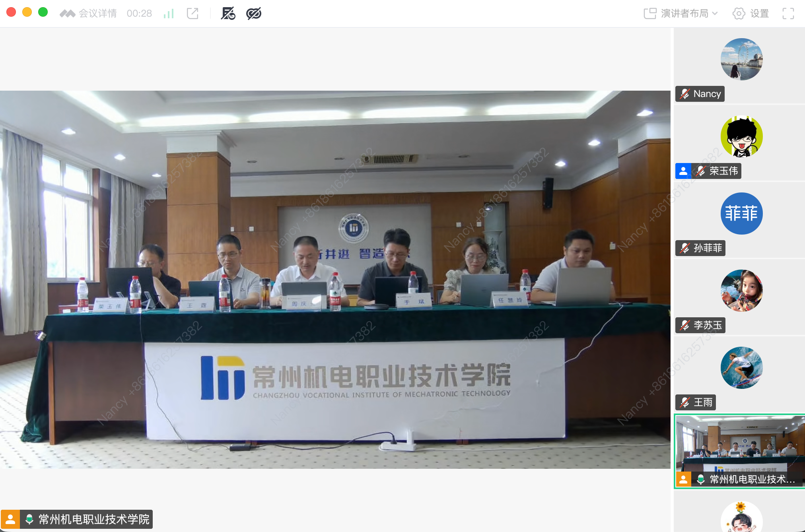Enter fullscreen with the corner-brackets icon
The height and width of the screenshot is (532, 805).
click(x=788, y=14)
